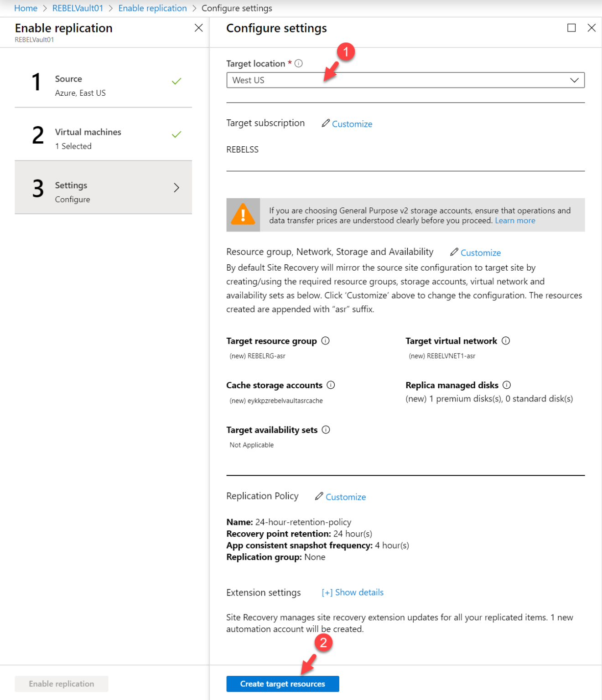Open the Target location dropdown
Screen dimensions: 602x700
point(574,80)
